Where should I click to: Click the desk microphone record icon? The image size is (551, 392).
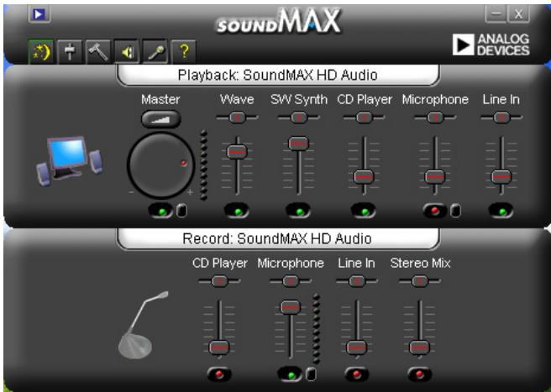(x=142, y=325)
